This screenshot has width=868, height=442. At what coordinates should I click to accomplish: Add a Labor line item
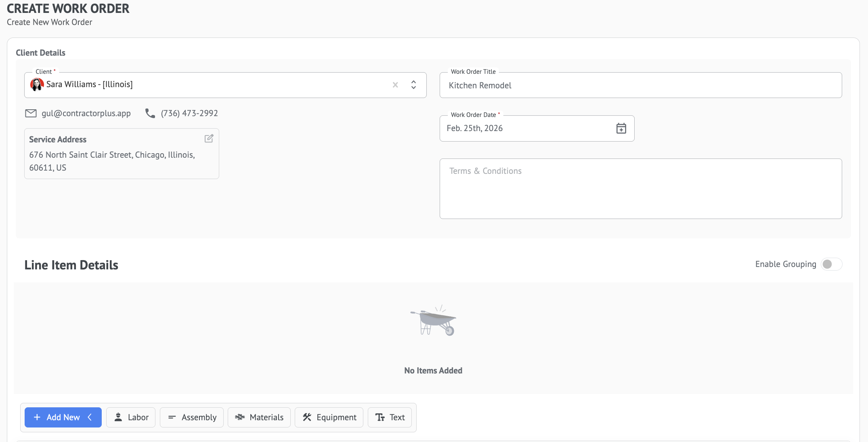coord(131,417)
